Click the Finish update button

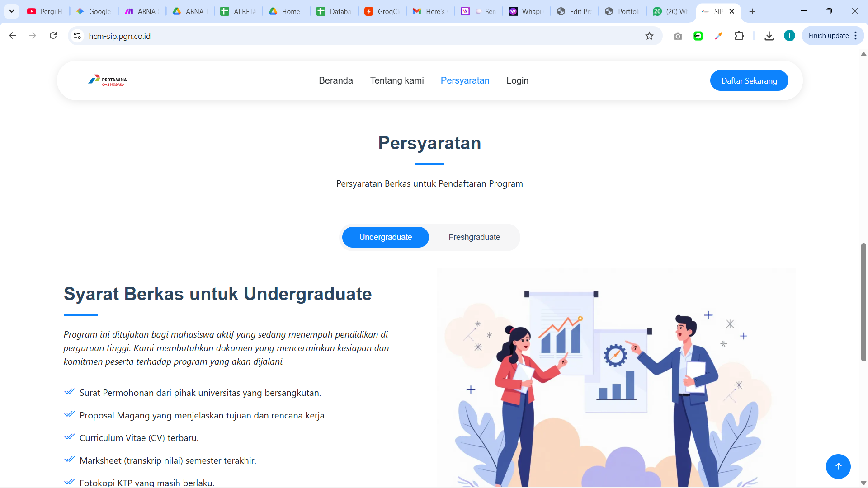point(828,36)
